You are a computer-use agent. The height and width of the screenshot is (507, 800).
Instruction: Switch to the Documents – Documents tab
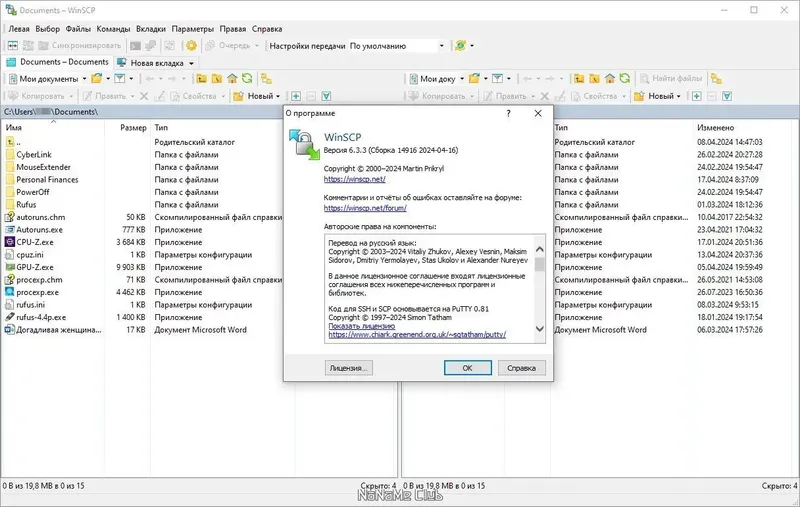click(x=58, y=62)
